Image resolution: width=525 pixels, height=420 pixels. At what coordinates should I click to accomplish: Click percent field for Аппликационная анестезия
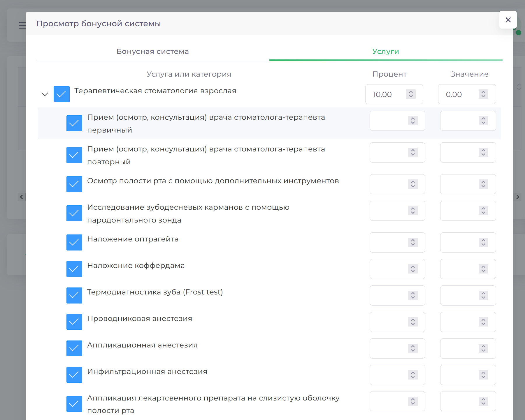click(x=397, y=349)
